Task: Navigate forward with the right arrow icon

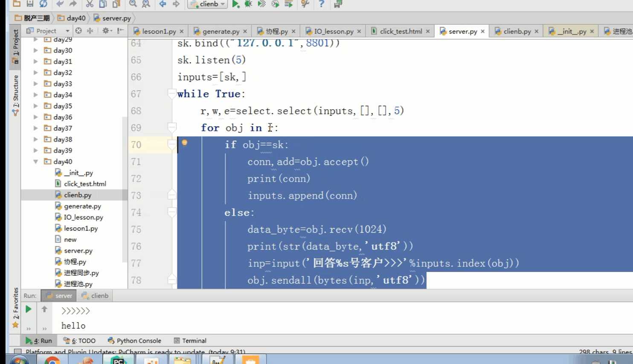Action: (176, 4)
